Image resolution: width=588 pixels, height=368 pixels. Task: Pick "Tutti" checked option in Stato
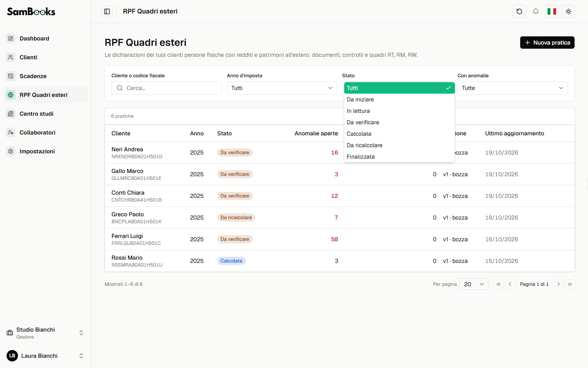(399, 88)
